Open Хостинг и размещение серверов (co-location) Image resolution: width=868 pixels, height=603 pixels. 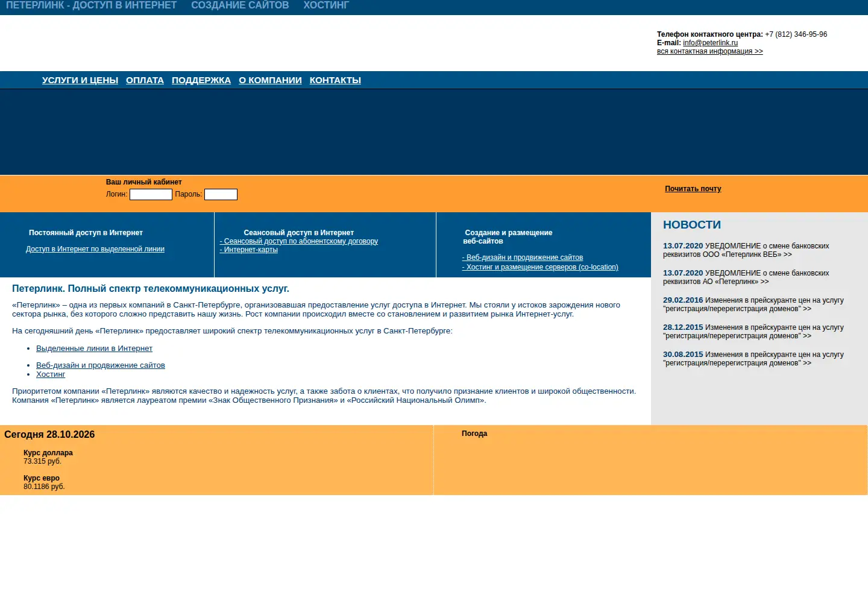(x=540, y=267)
